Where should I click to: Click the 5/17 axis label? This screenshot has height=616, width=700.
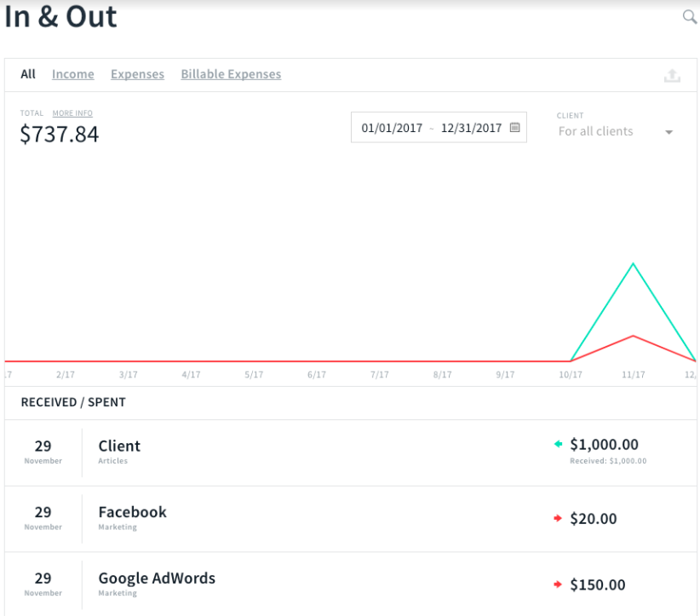[x=254, y=375]
